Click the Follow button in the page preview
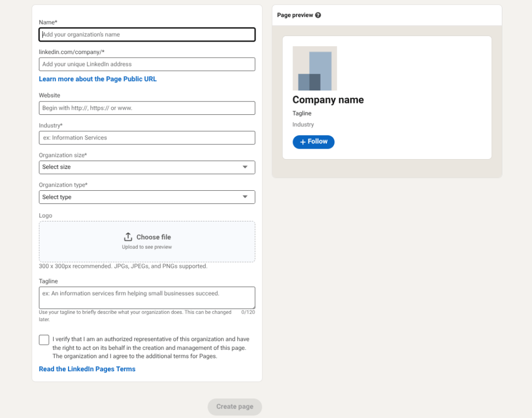 [313, 141]
